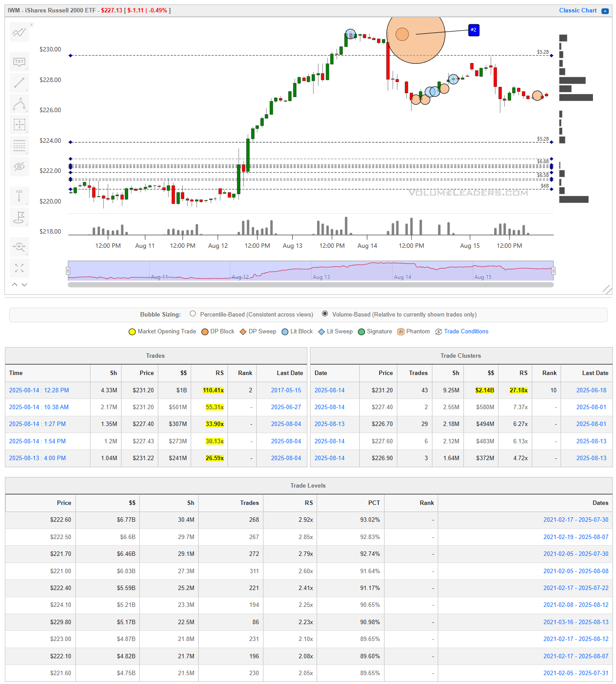
Task: Open dates 2021-02-19 - 2025-08-07 link
Action: click(x=576, y=537)
